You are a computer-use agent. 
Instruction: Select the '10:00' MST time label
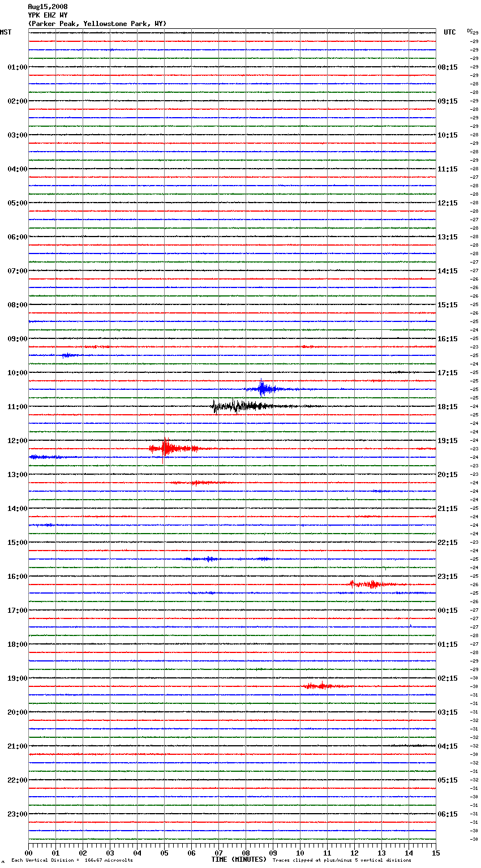pos(18,373)
